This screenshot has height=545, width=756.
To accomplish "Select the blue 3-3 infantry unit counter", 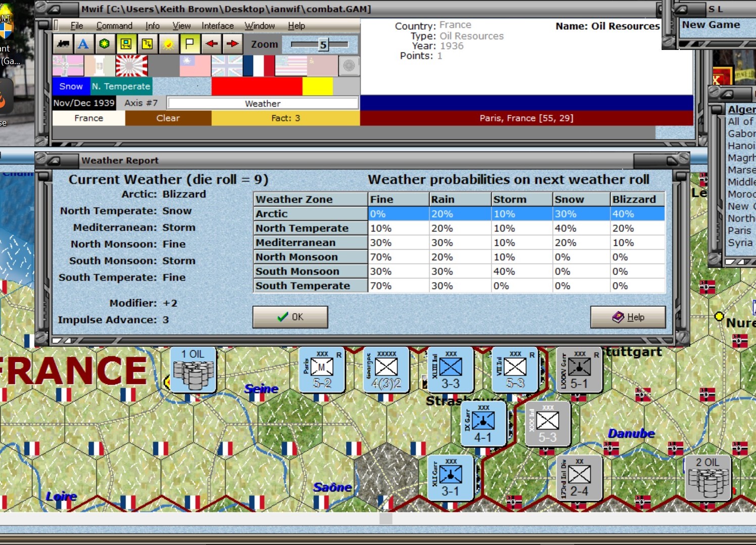I will pyautogui.click(x=450, y=369).
